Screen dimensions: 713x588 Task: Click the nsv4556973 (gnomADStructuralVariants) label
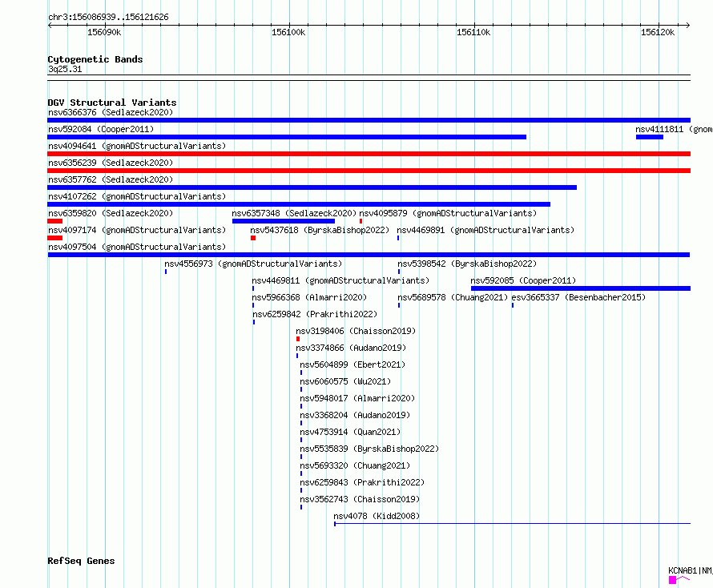253,264
